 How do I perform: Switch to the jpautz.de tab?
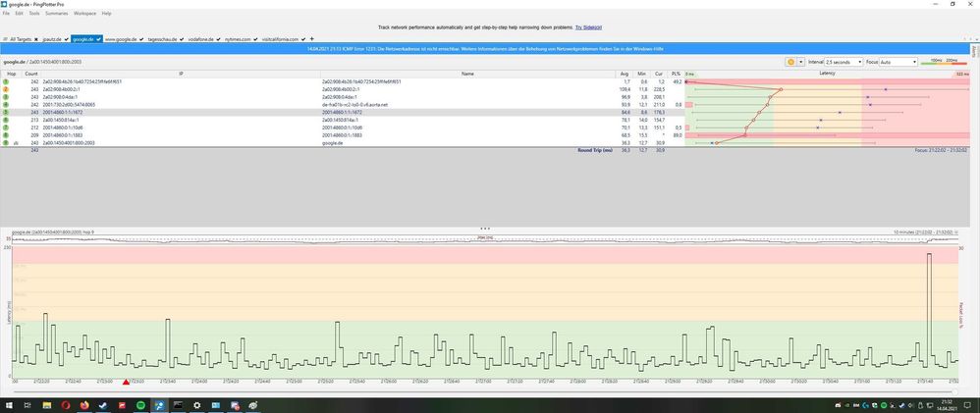click(52, 39)
